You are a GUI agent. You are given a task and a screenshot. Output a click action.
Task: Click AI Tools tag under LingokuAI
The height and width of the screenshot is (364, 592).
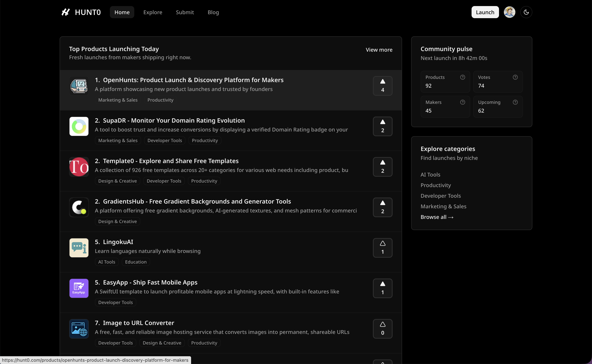106,262
